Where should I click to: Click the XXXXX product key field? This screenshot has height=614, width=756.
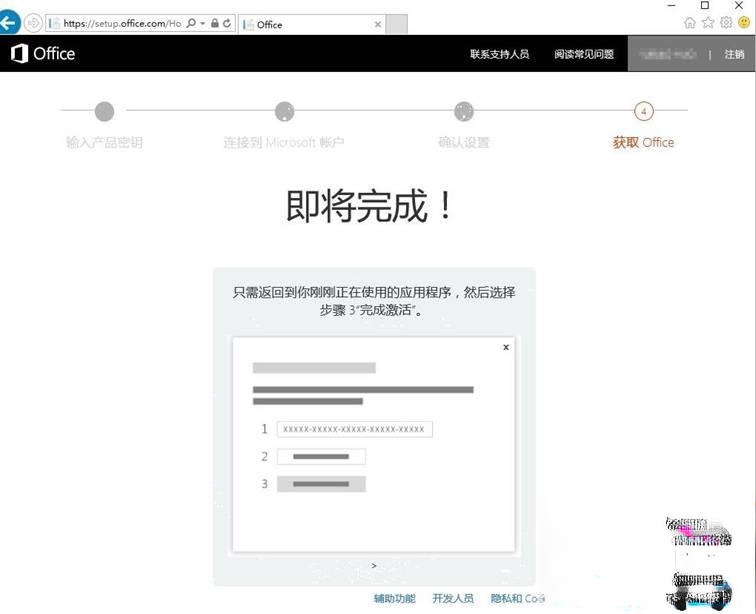[x=355, y=429]
